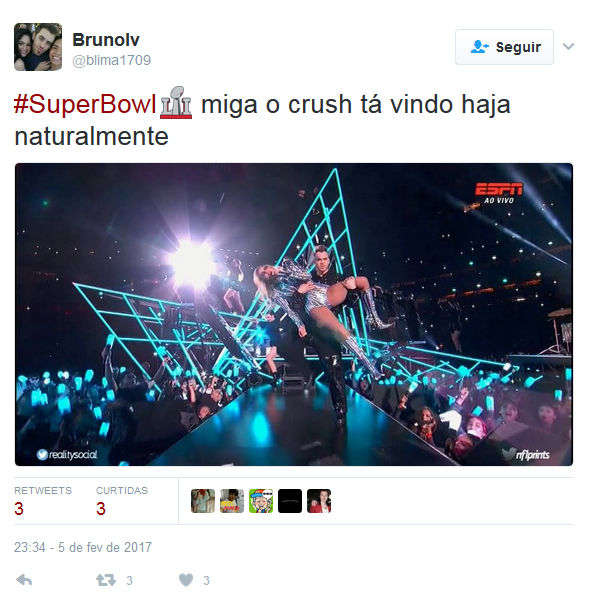Open the first liker's avatar
This screenshot has height=603, width=590.
(x=203, y=501)
